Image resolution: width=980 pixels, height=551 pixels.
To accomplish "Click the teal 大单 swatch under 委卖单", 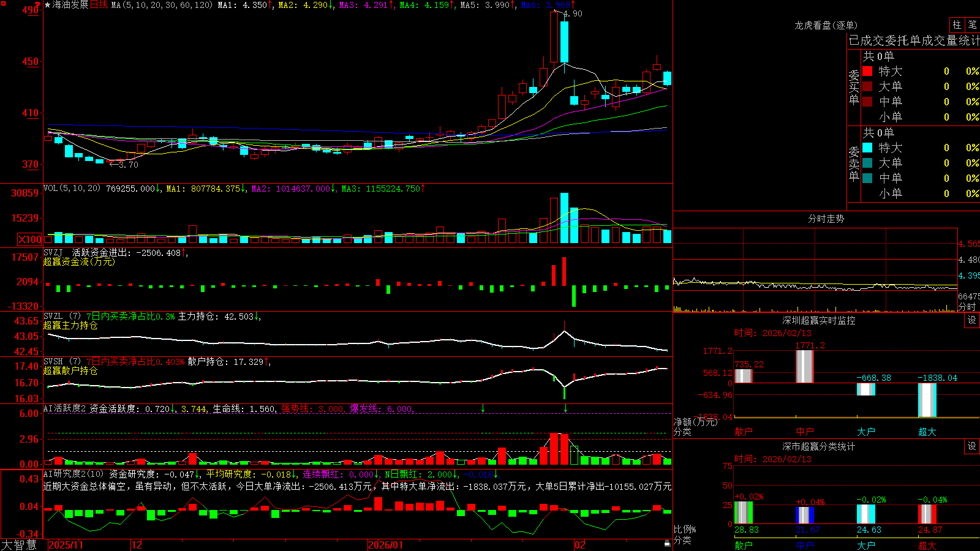I will coord(867,163).
